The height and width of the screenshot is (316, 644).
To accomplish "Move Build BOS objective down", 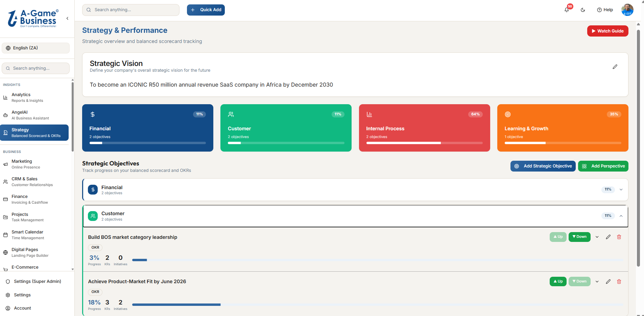I will point(579,237).
